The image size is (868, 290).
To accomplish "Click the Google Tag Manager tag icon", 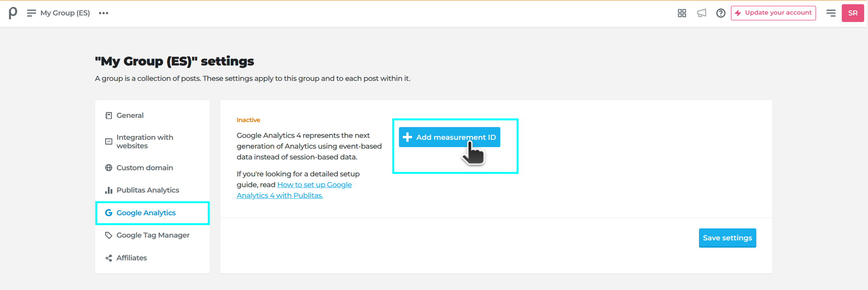I will pos(109,235).
